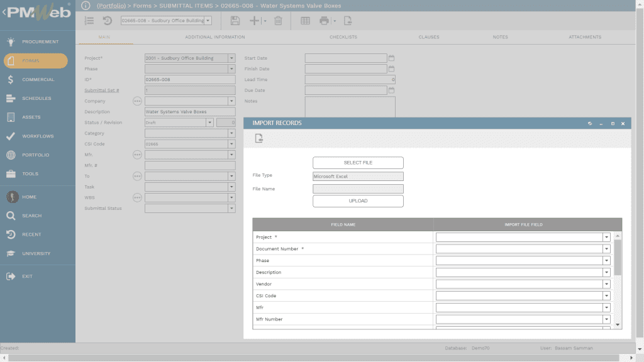
Task: Click into the ID field 02665-008
Action: tap(190, 80)
